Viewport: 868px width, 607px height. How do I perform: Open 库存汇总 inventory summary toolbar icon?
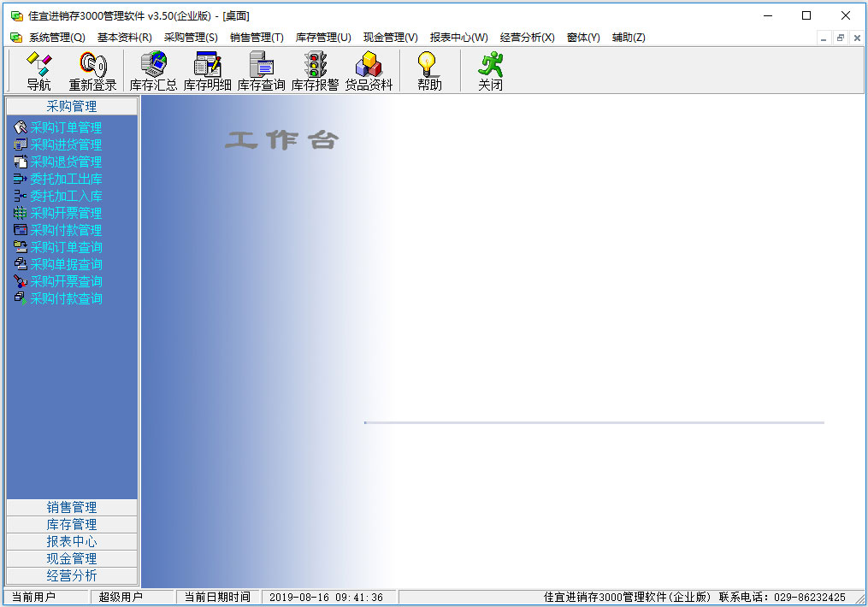coord(153,71)
